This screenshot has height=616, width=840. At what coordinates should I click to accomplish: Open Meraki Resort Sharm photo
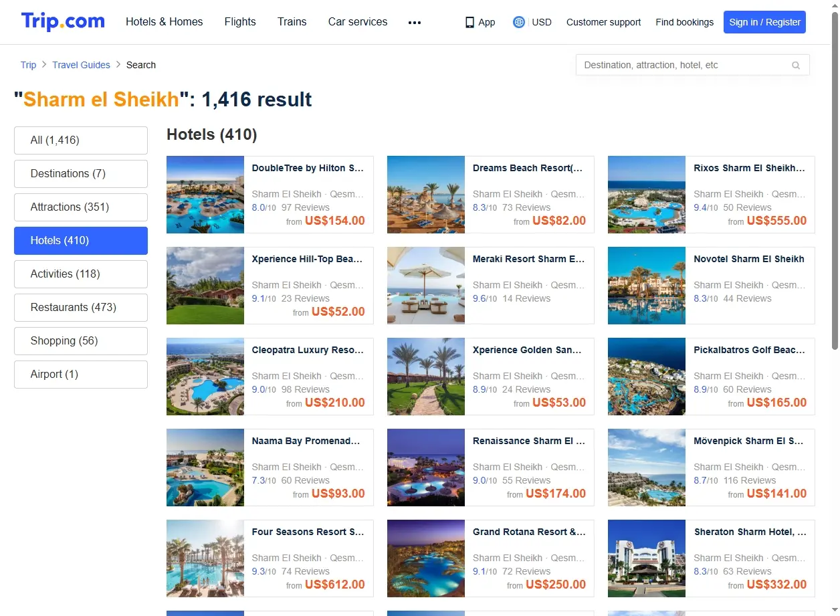tap(426, 286)
